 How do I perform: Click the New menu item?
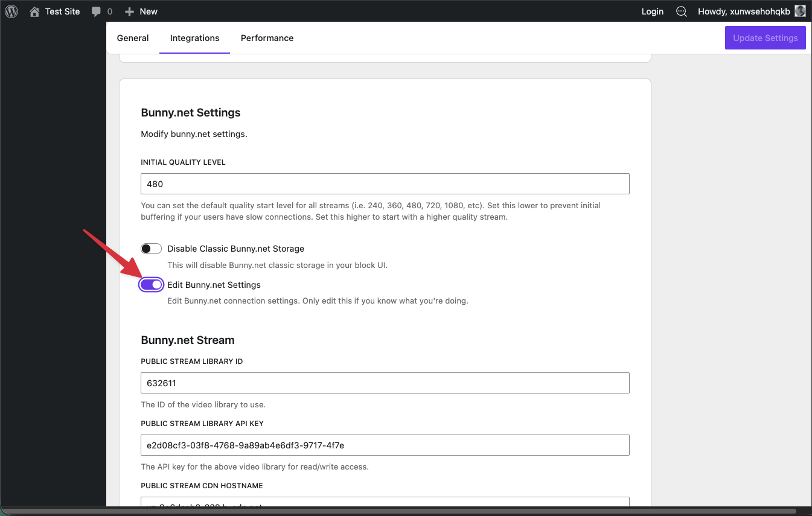click(148, 11)
